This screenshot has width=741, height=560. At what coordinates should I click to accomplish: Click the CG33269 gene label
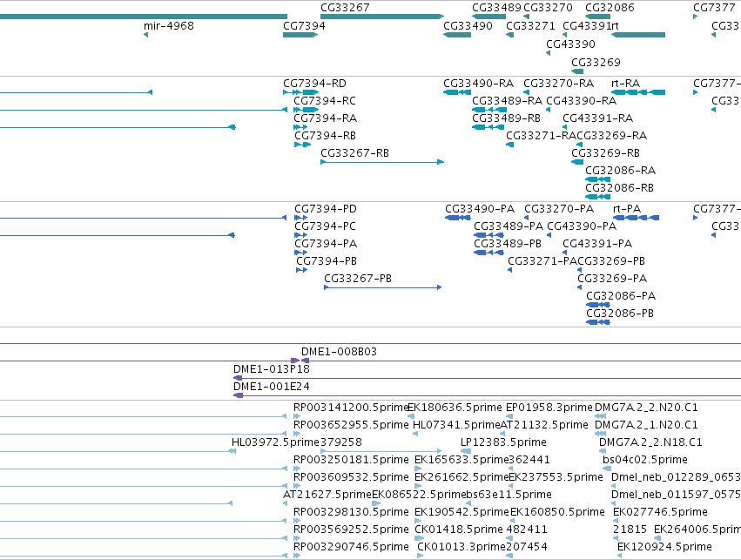pyautogui.click(x=596, y=63)
